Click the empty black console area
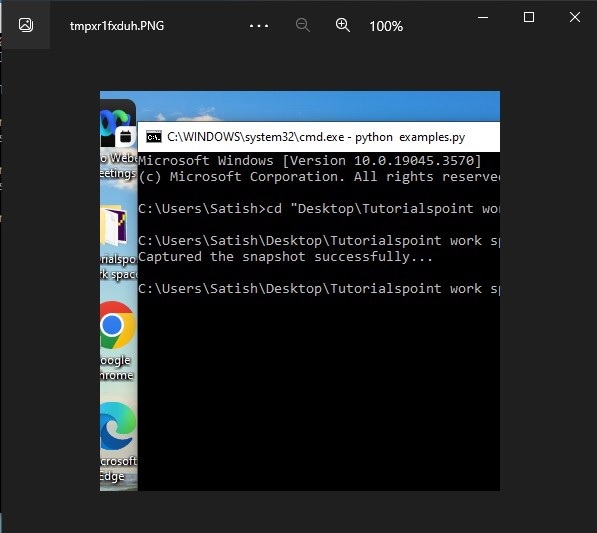Screen dimensions: 597x533 pyautogui.click(x=319, y=392)
